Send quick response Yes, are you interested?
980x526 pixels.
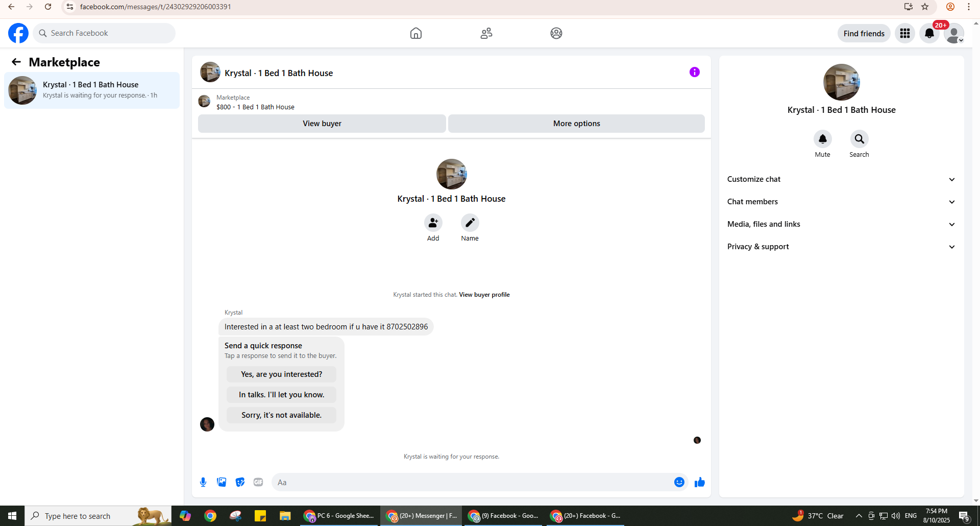(282, 374)
